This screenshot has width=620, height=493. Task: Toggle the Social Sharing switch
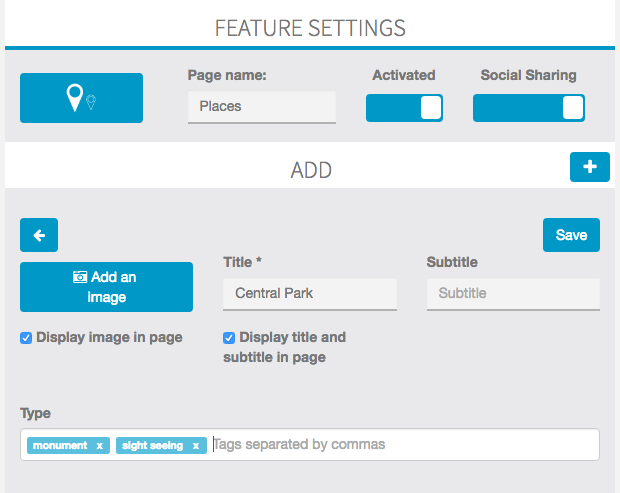click(x=528, y=108)
